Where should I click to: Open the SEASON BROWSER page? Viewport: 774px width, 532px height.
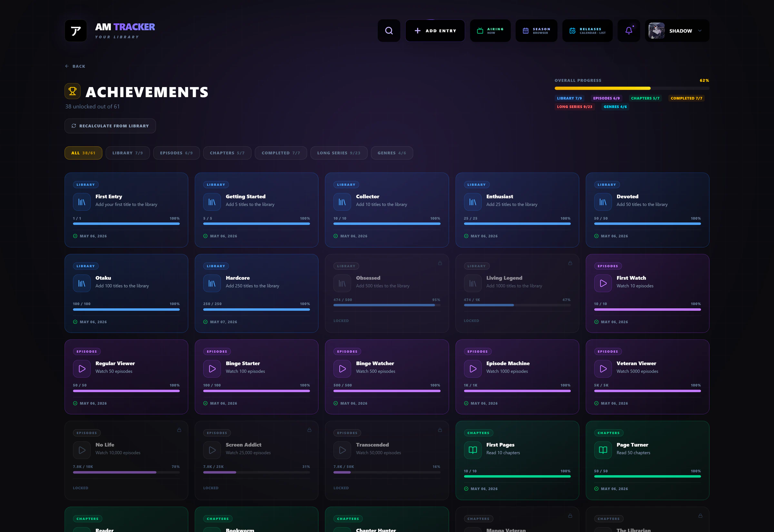coord(536,31)
